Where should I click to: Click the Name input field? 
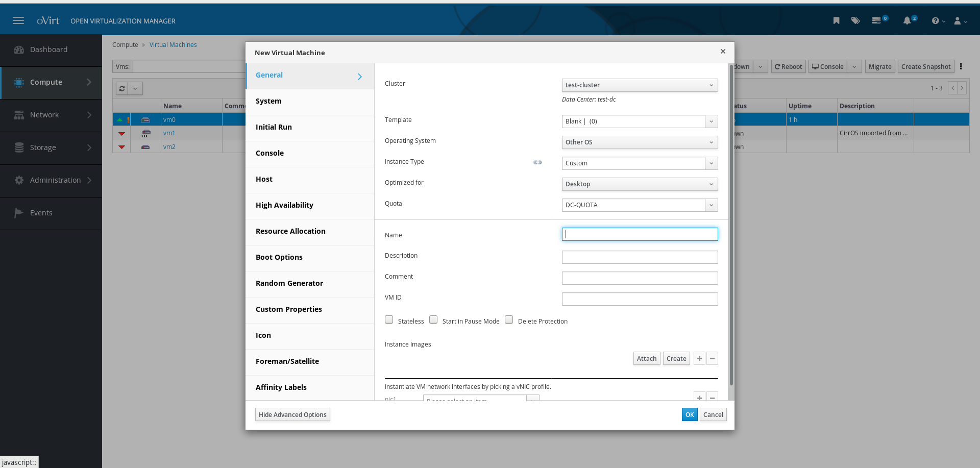(x=640, y=234)
